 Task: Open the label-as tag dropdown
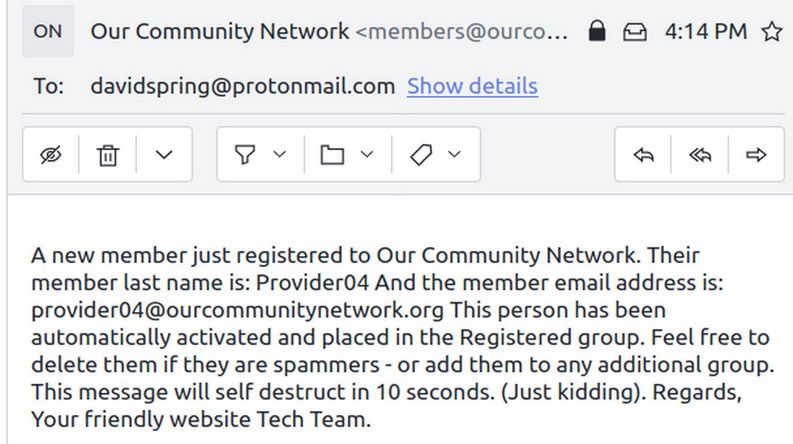(x=436, y=154)
